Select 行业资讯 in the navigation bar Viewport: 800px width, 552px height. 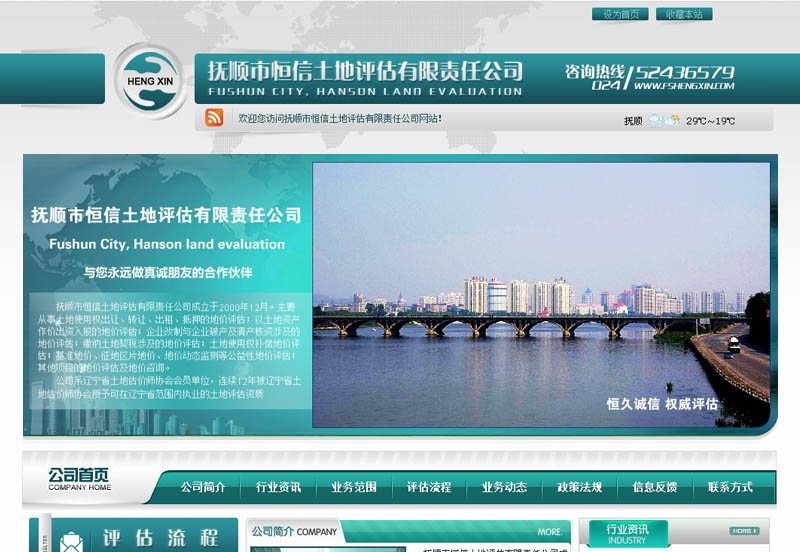click(x=278, y=488)
